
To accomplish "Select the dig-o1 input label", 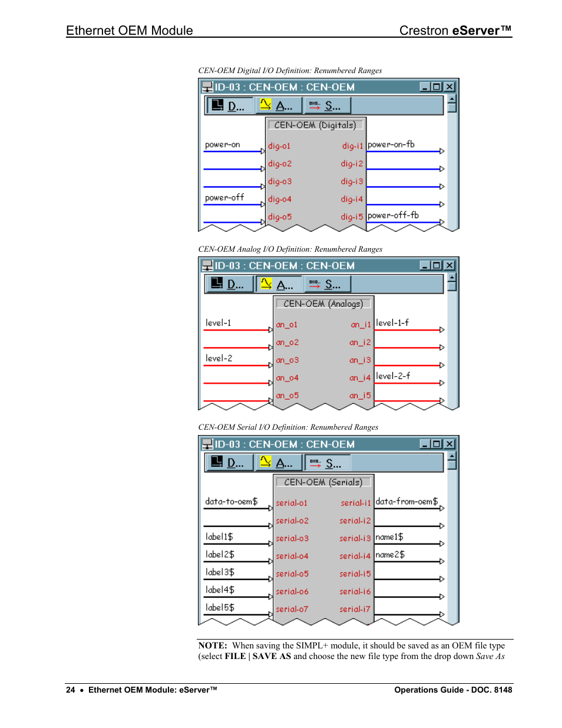I will coord(279,146).
